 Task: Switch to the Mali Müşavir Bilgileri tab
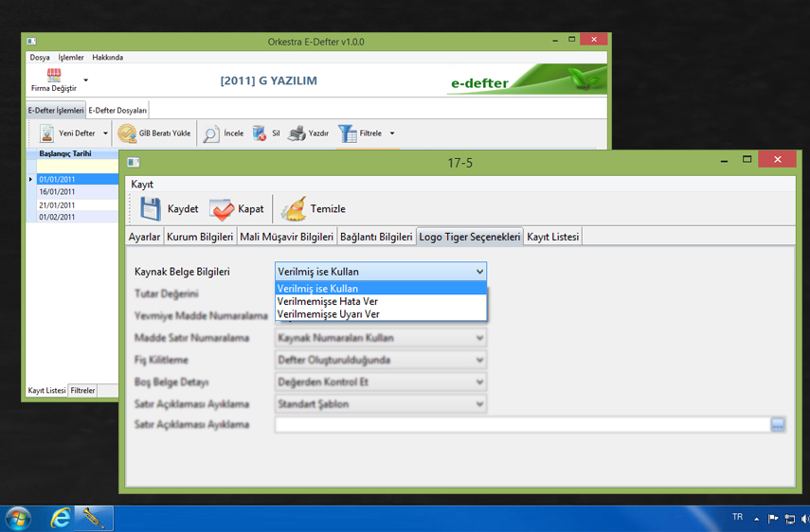(x=287, y=237)
